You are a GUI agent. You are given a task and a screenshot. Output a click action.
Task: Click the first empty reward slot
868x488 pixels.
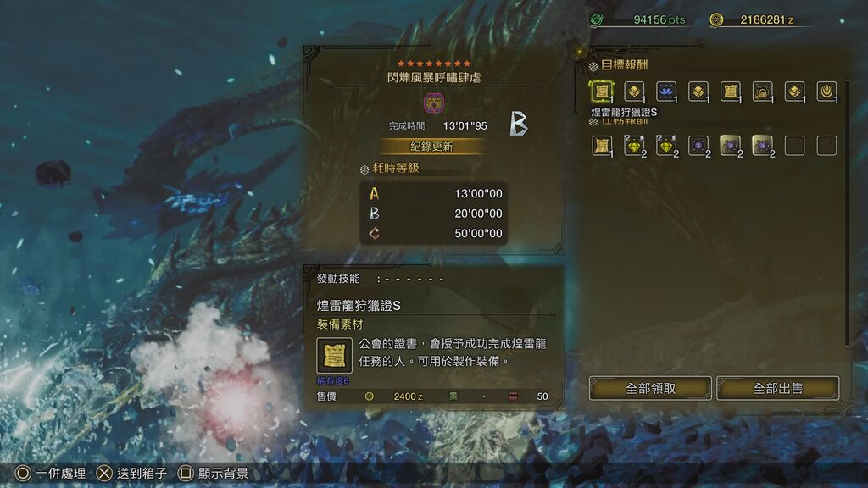tap(794, 146)
